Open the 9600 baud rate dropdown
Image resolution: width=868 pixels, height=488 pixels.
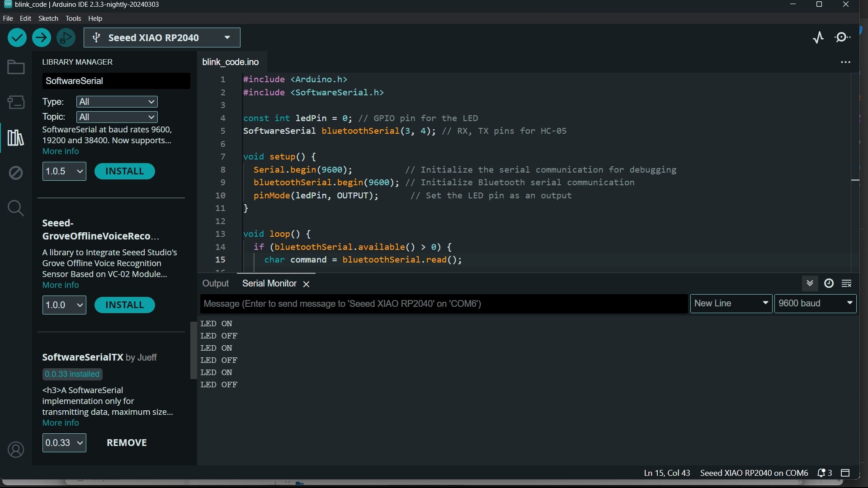pos(815,303)
